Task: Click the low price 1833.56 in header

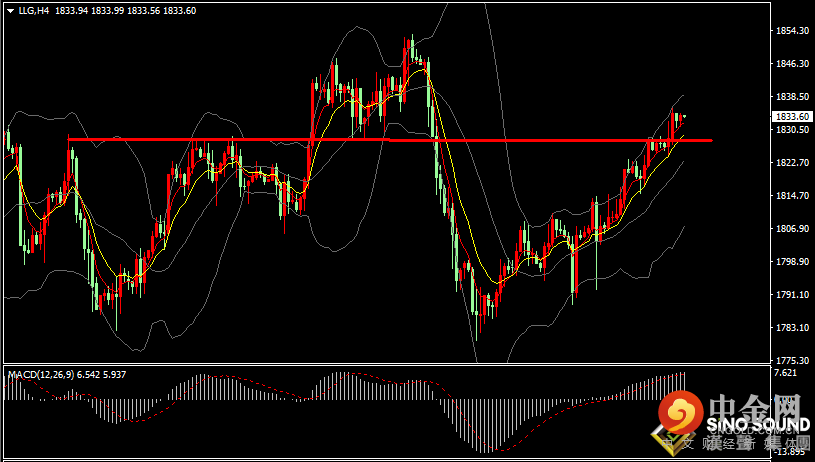Action: [x=143, y=10]
